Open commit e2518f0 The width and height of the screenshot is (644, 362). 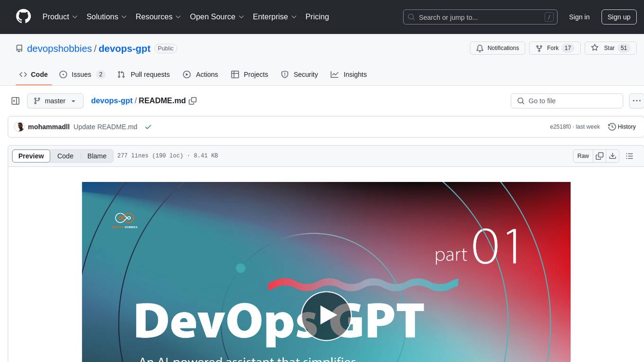click(560, 127)
